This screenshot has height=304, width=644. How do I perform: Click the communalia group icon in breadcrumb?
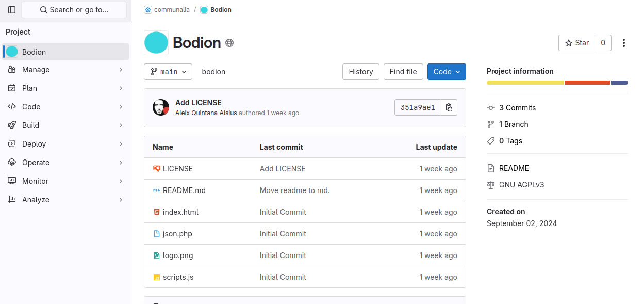coord(148,10)
